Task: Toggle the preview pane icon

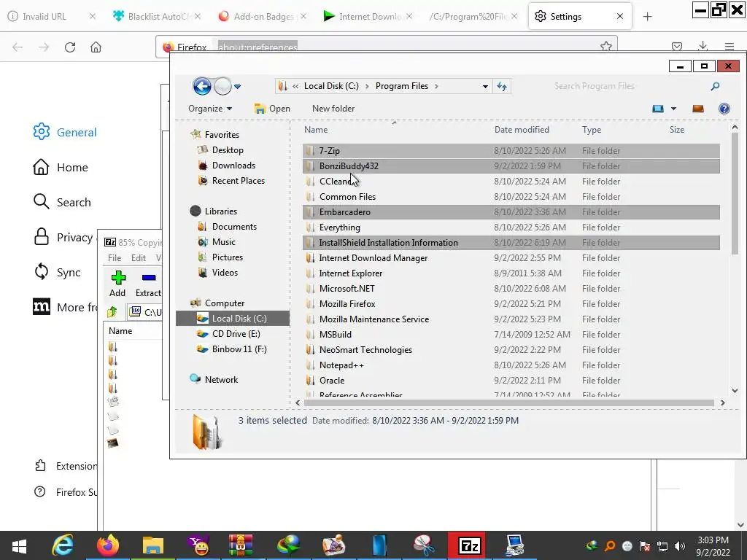Action: point(698,109)
